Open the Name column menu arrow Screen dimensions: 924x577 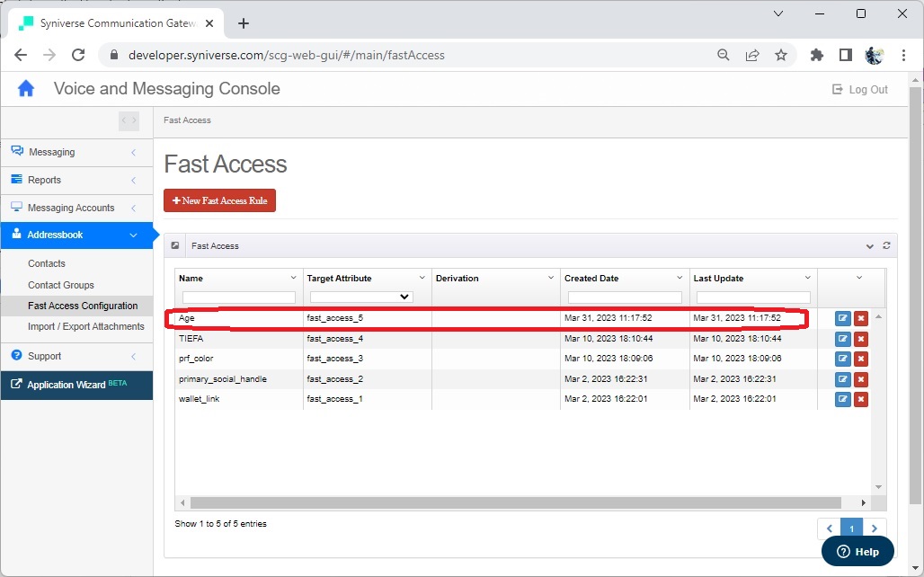point(293,278)
